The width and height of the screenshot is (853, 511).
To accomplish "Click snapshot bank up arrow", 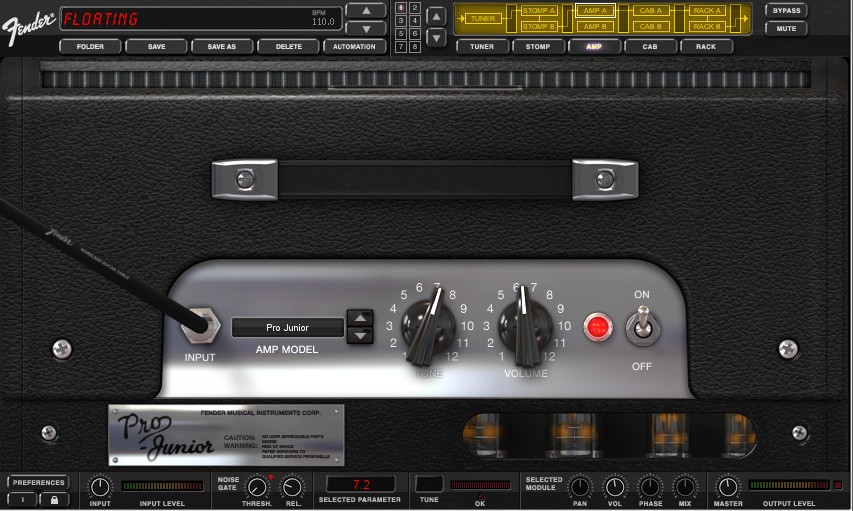I will coord(436,16).
